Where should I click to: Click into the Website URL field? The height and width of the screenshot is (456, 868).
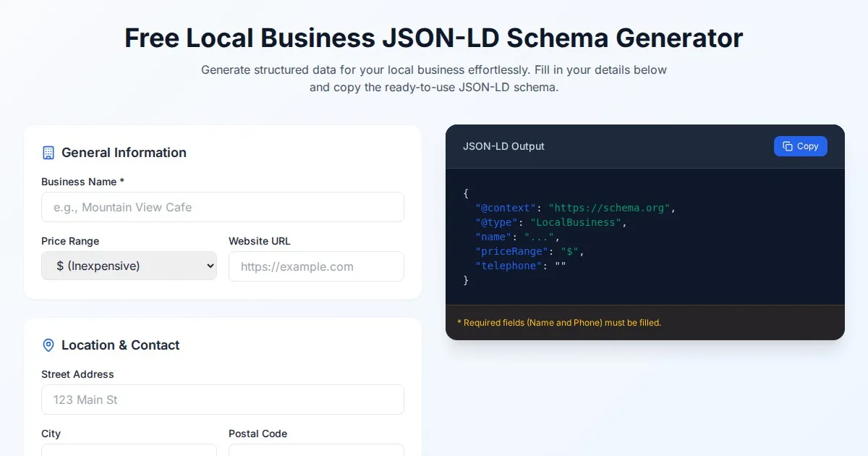click(316, 266)
